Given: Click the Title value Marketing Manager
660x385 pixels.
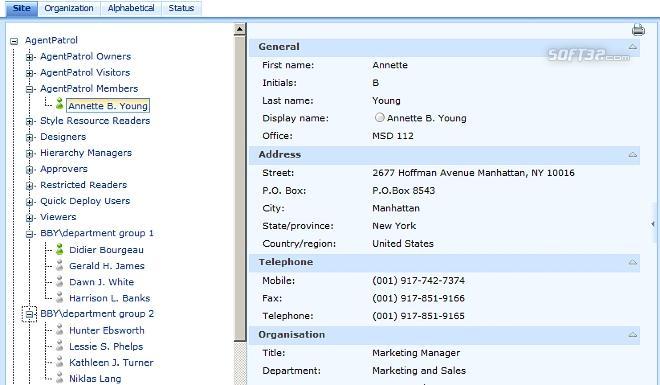Looking at the screenshot, I should point(416,353).
